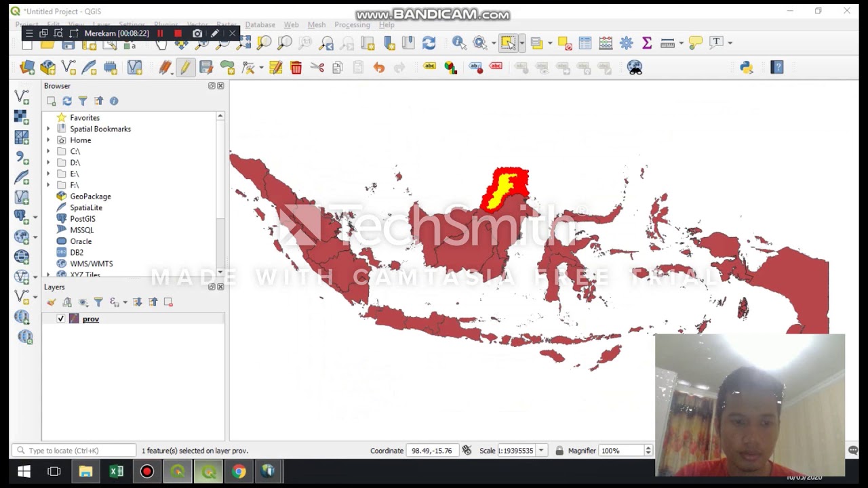Open Layer Styling panel brush icon

click(x=52, y=302)
